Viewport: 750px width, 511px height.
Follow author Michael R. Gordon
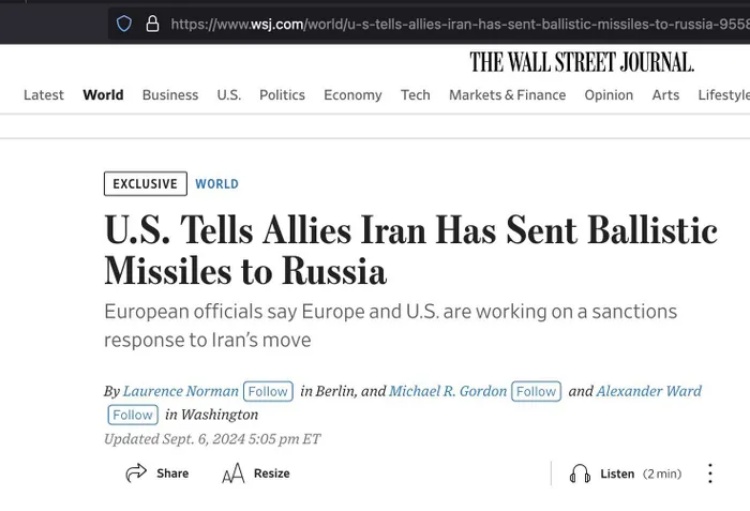click(536, 391)
